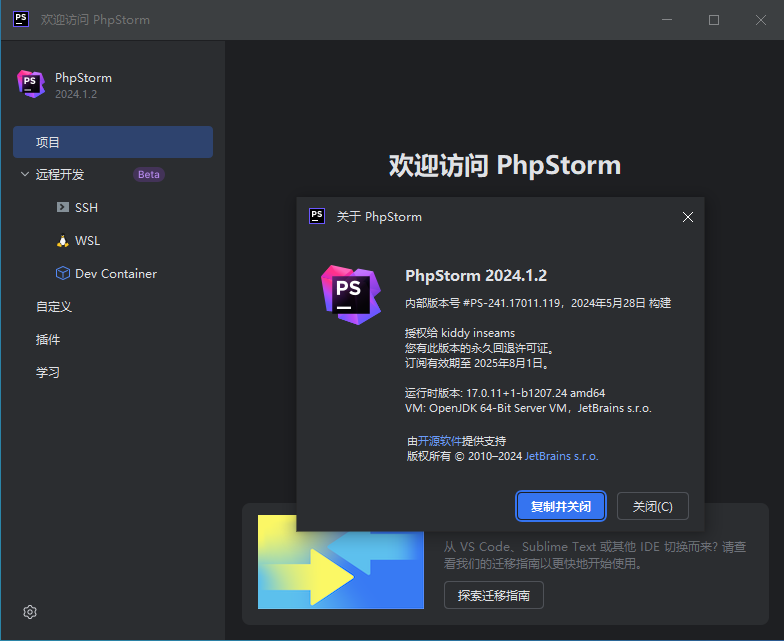Maximize the PhpStorm welcome window
Viewport: 784px width, 641px height.
point(714,20)
